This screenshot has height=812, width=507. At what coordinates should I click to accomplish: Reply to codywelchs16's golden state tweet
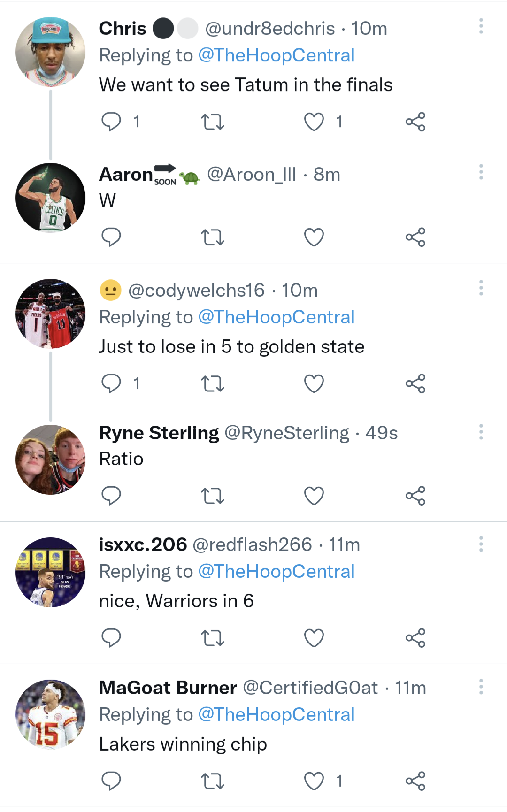111,383
